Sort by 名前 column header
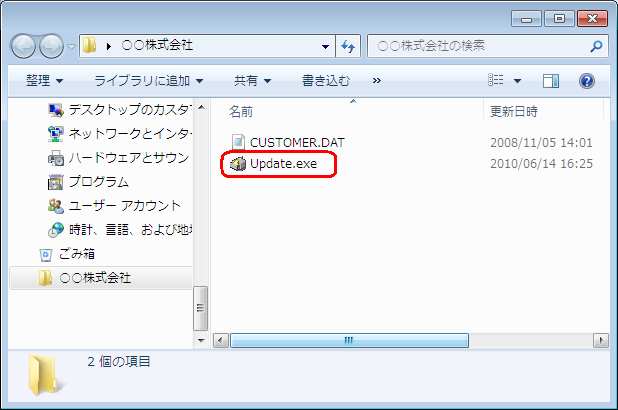618x410 pixels. coord(241,112)
